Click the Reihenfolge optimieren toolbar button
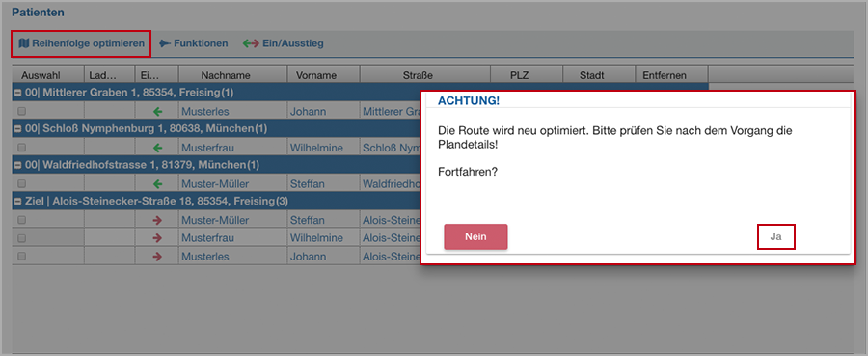Image resolution: width=868 pixels, height=356 pixels. pos(81,43)
